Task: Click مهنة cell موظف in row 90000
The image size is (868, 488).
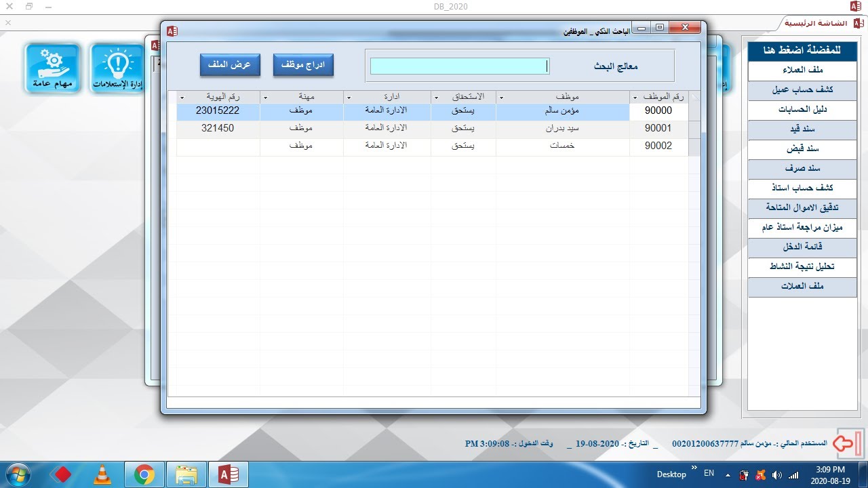Action: (x=301, y=111)
